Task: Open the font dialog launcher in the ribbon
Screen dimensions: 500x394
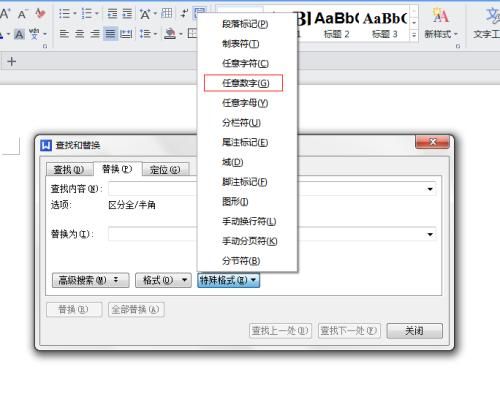Action: point(45,46)
